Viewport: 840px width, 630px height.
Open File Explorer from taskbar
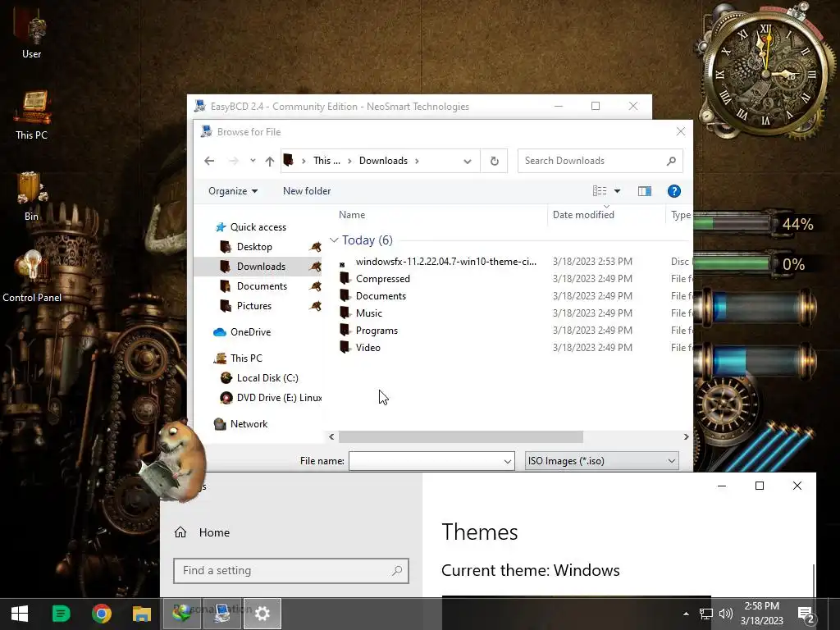point(141,614)
